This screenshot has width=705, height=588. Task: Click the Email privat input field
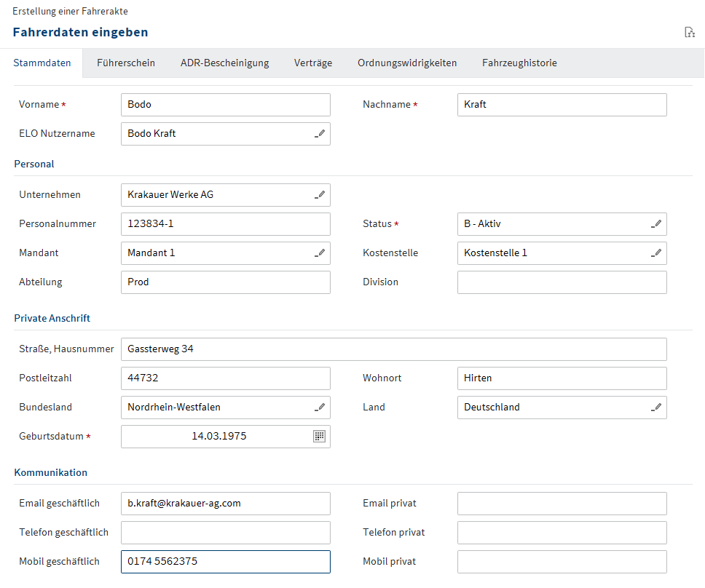[562, 504]
